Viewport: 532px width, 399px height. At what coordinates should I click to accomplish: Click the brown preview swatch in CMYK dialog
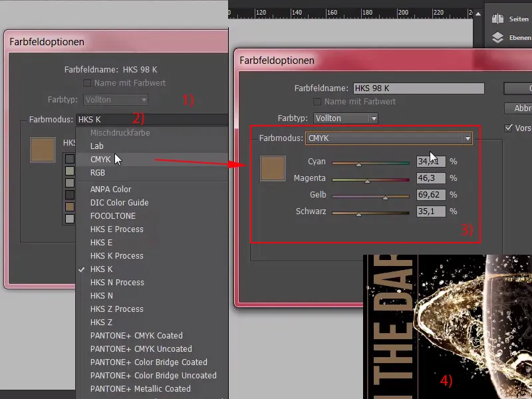[x=273, y=168]
